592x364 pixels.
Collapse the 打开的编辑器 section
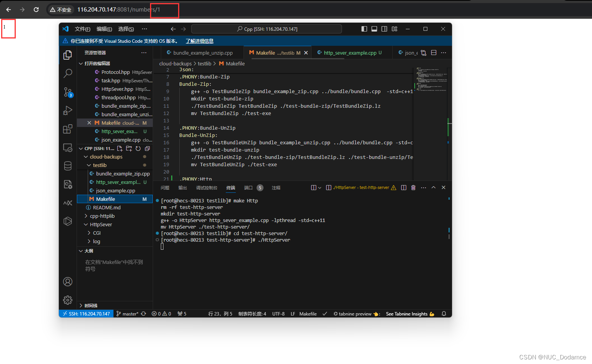[81, 63]
